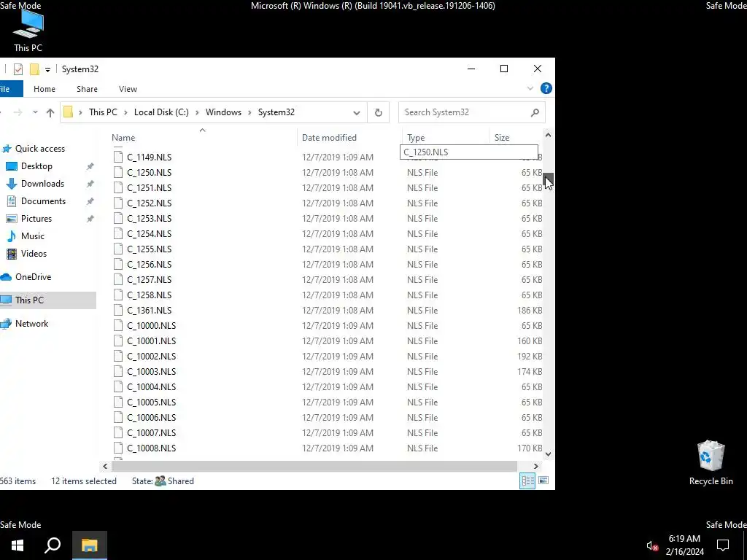Open the Home ribbon tab
The image size is (747, 560).
[44, 89]
